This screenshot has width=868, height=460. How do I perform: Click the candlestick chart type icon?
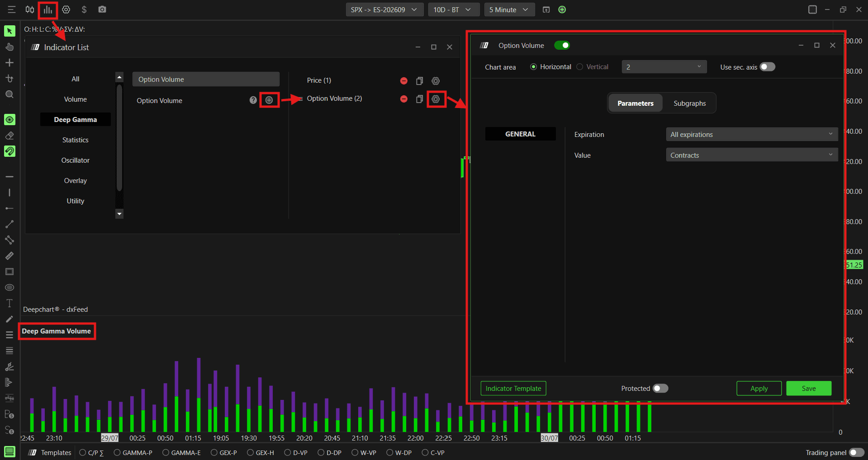click(30, 9)
